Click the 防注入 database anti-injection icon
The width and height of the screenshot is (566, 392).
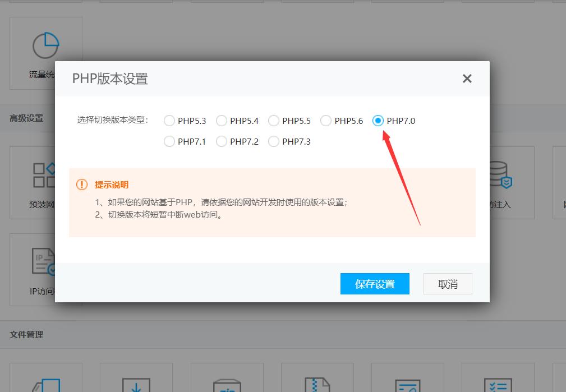(498, 182)
